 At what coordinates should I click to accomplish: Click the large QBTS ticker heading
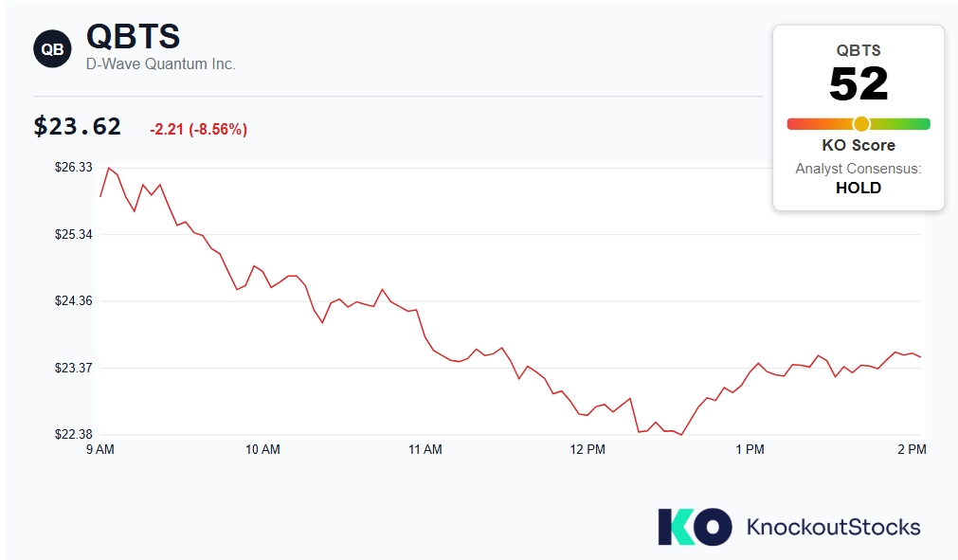coord(134,36)
